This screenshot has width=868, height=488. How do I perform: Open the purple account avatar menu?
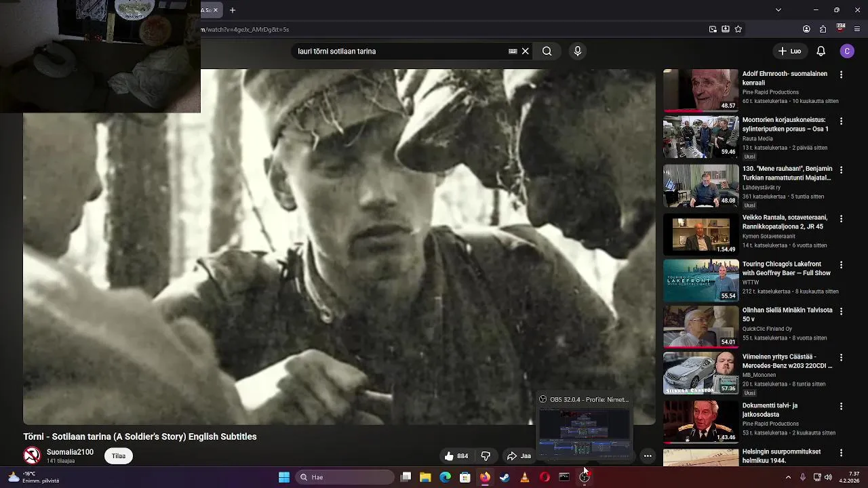(847, 51)
